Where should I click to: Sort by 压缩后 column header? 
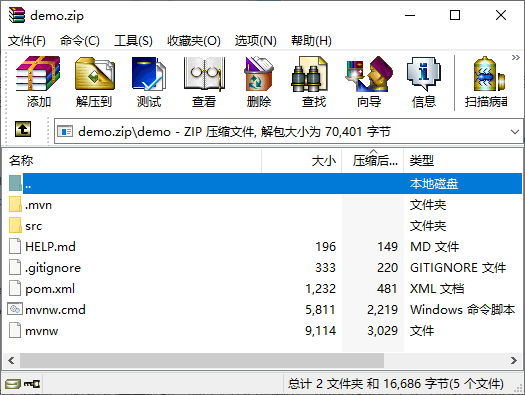point(373,161)
